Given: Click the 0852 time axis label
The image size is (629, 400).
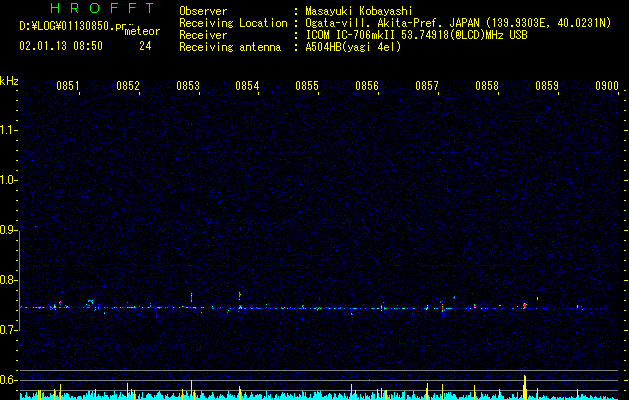Looking at the screenshot, I should pyautogui.click(x=128, y=86).
